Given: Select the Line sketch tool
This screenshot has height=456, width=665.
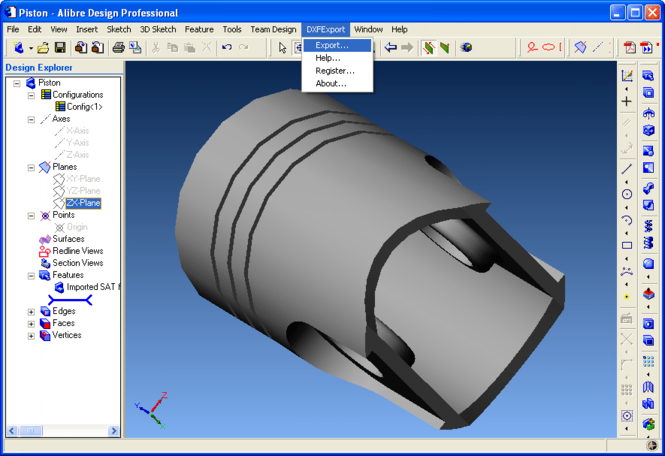Looking at the screenshot, I should click(627, 169).
